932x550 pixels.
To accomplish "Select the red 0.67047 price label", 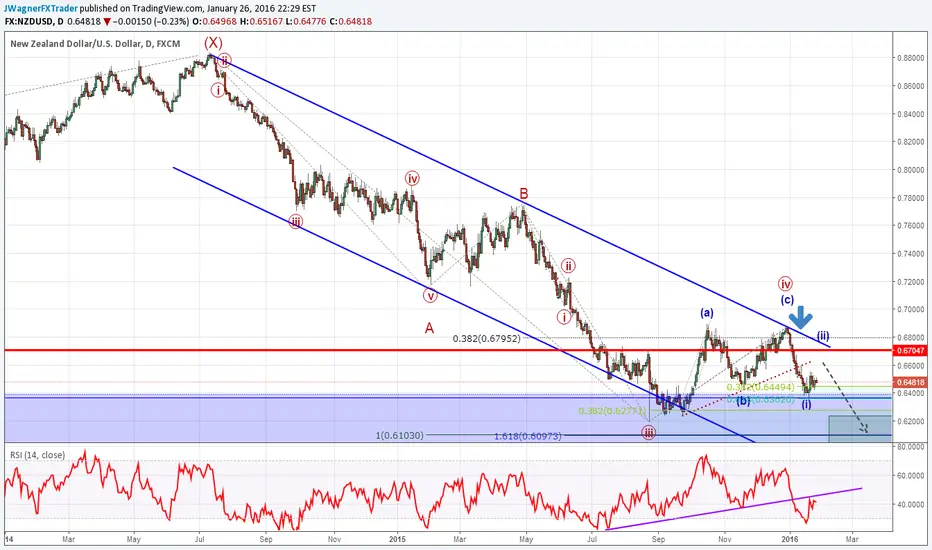I will (909, 351).
